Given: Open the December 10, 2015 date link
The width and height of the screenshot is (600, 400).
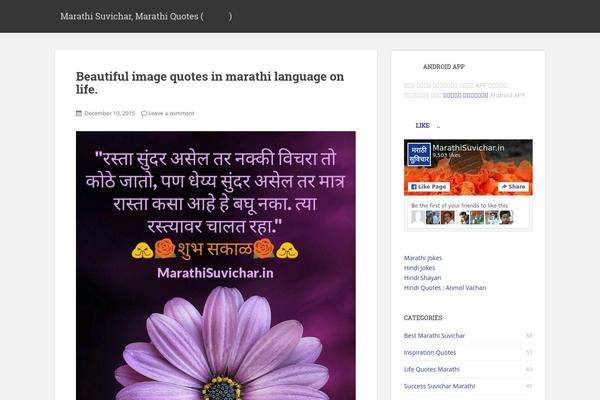Looking at the screenshot, I should pyautogui.click(x=109, y=113).
